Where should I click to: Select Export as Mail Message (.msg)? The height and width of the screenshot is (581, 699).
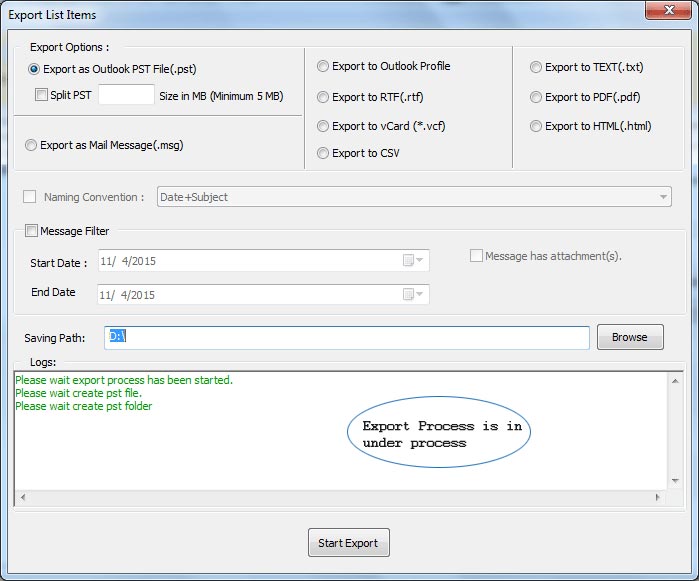pyautogui.click(x=31, y=145)
